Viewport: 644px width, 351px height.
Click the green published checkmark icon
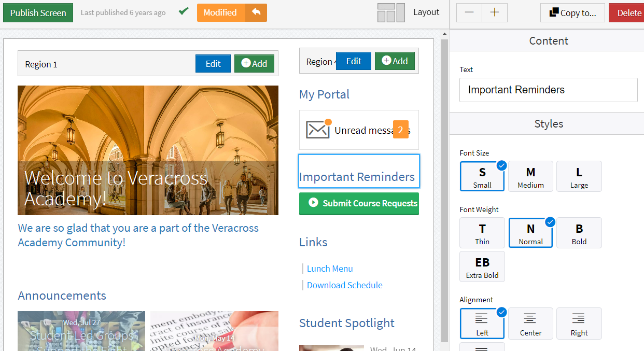point(184,11)
